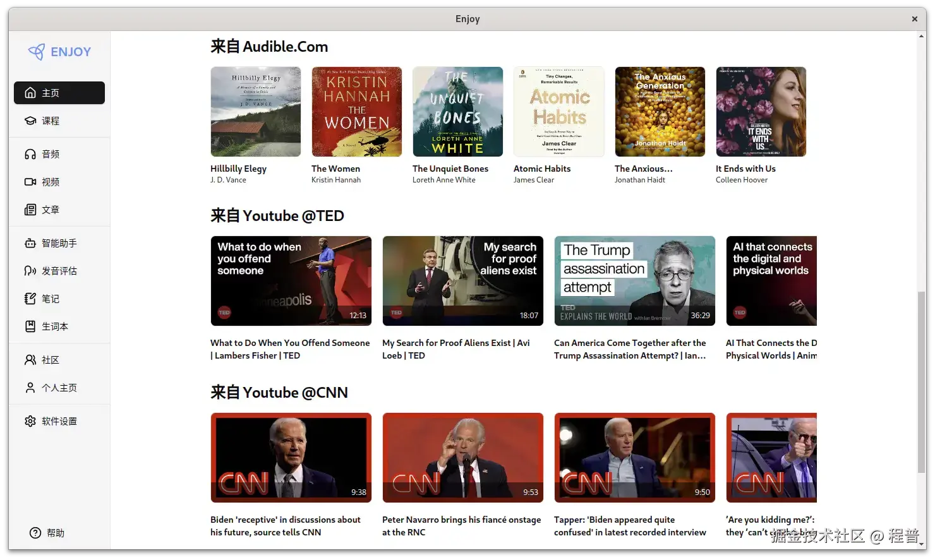
Task: Click title 'Tapper: Biden appeared quite confused'
Action: point(630,526)
